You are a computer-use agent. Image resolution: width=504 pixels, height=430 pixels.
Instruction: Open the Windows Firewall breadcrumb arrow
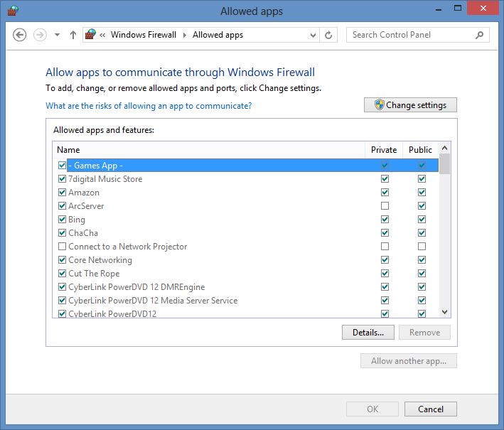point(185,35)
